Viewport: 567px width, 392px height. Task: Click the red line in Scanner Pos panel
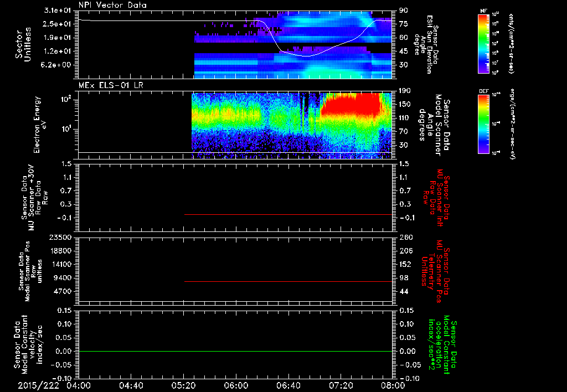288,281
